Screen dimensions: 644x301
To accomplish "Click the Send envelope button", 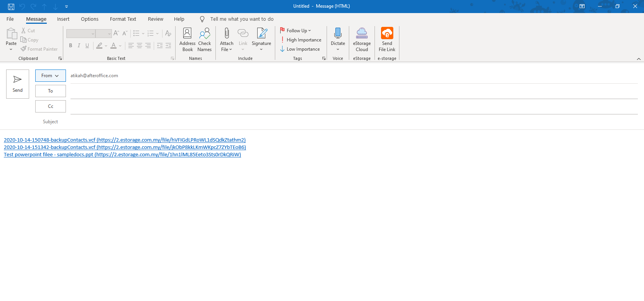I will tap(18, 84).
